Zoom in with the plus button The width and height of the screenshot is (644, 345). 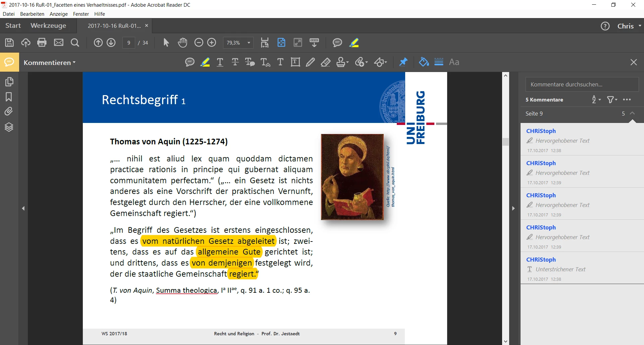tap(212, 43)
